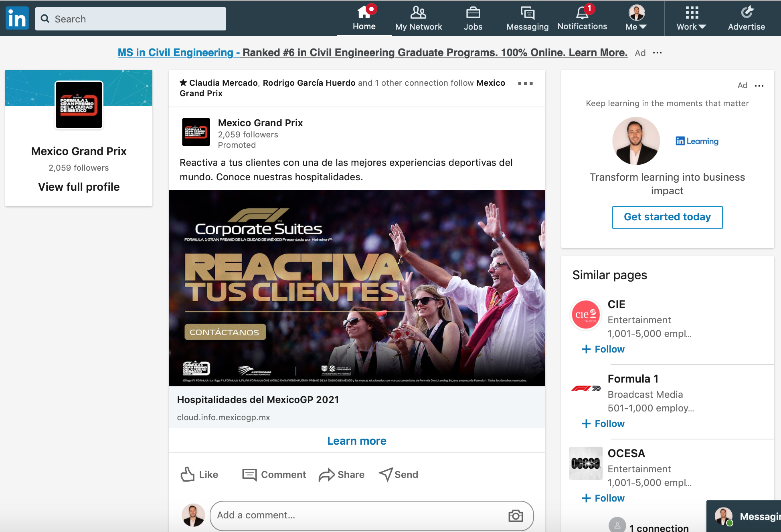Send the post via the Send icon
Screen dimensions: 781x532
[399, 474]
